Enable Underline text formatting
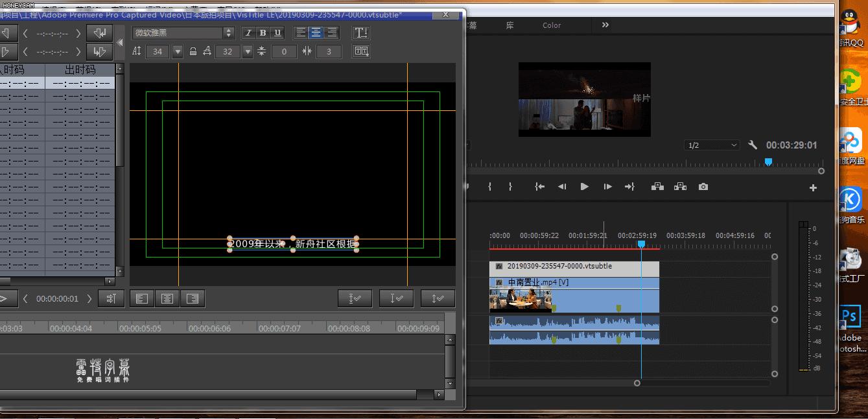Viewport: 868px width, 419px height. pos(277,33)
